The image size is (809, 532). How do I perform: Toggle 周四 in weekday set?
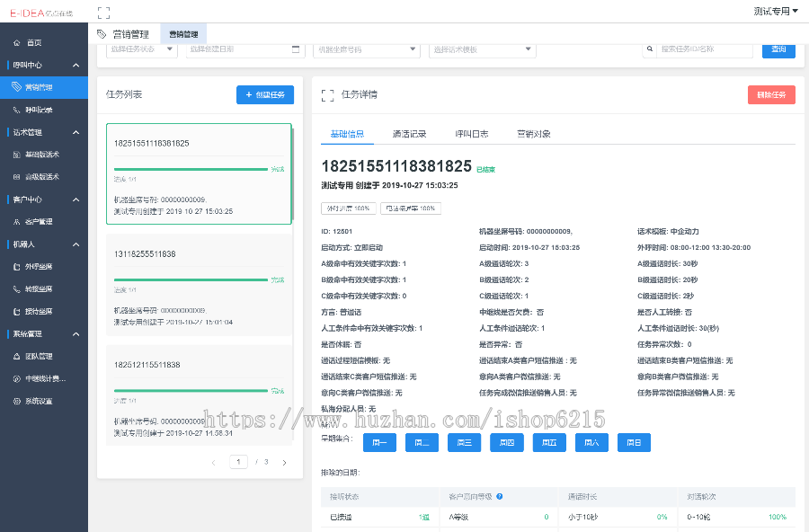[507, 443]
